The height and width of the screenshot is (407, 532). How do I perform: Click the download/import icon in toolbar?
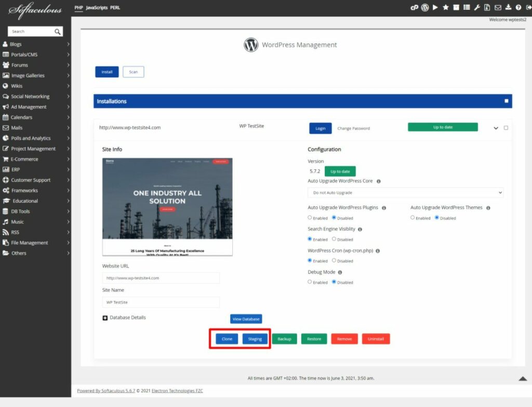pyautogui.click(x=508, y=7)
